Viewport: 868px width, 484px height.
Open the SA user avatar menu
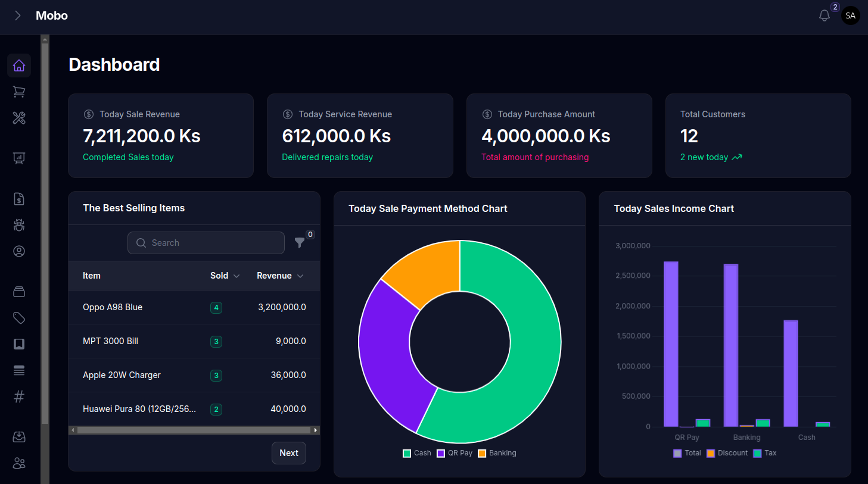coord(850,15)
